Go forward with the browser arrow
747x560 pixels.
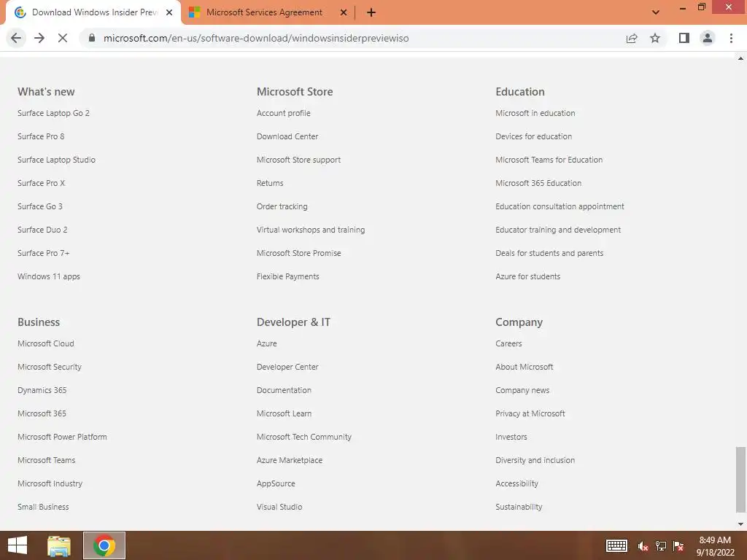[39, 38]
